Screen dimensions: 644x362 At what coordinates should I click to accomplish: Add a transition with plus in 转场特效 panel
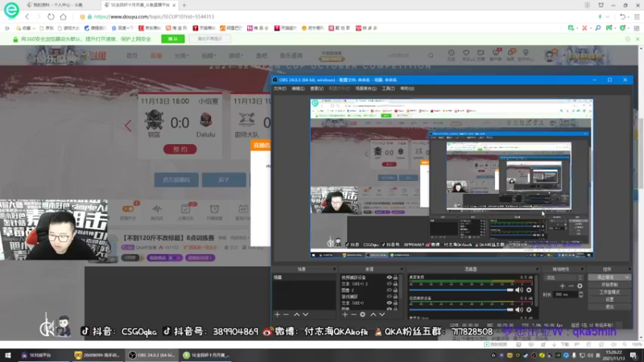pos(562,286)
